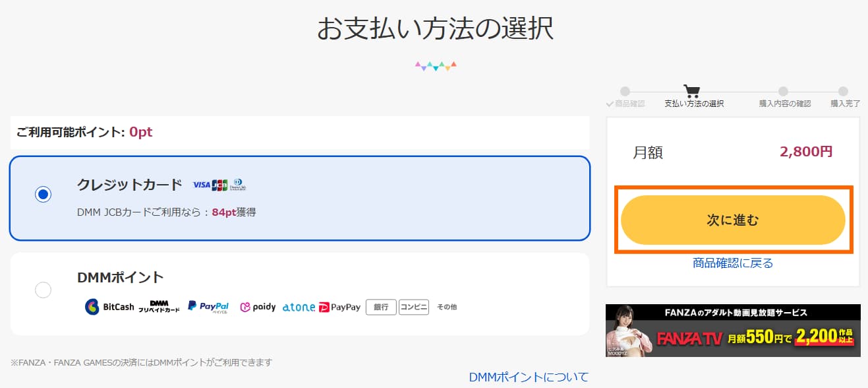Click the 銀行 payment option button

pyautogui.click(x=381, y=307)
